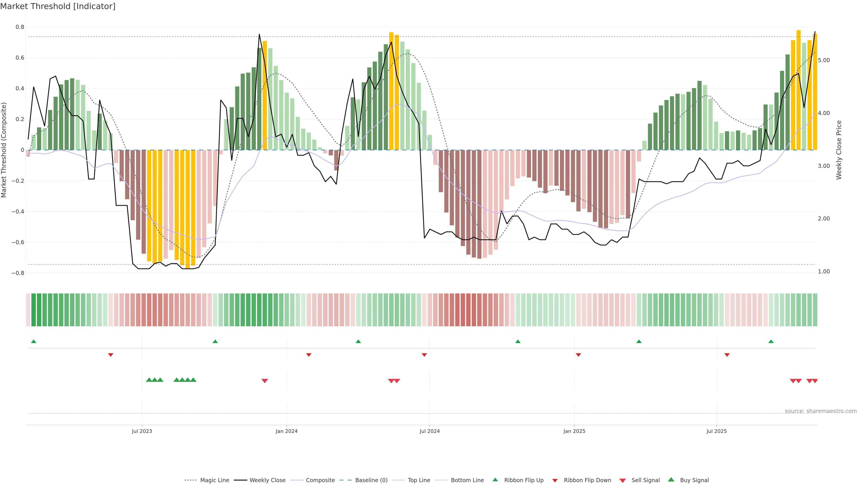Click the darkest green ribbon cell at far left
This screenshot has height=488, width=868.
34,310
